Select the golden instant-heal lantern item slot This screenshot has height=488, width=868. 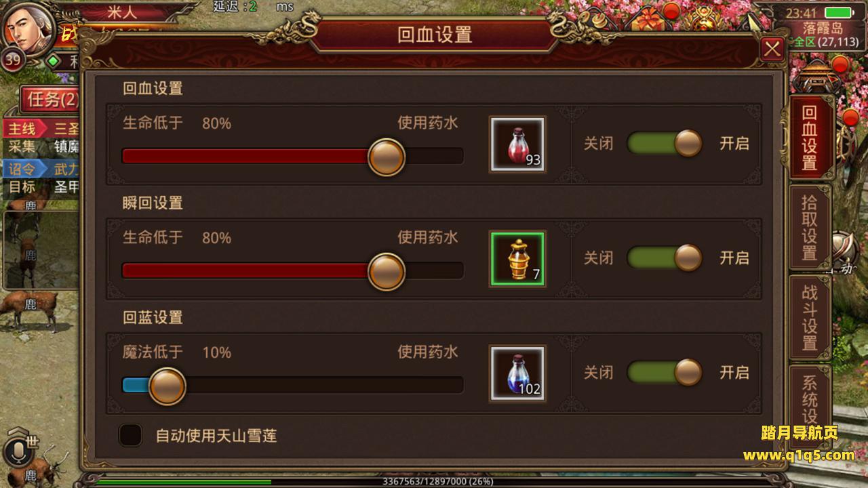tap(517, 258)
